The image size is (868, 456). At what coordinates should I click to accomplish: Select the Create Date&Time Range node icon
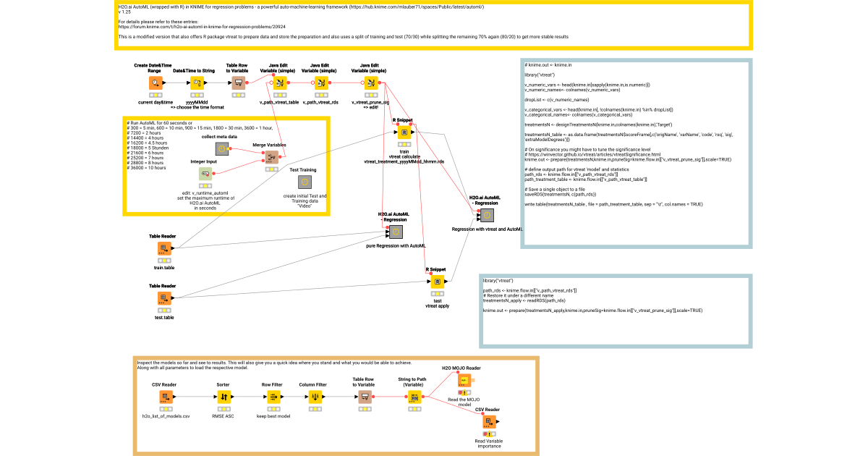coord(155,83)
